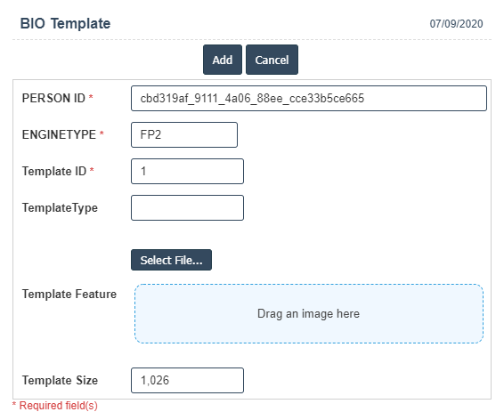504x420 pixels.
Task: Click the Template ID label
Action: 54,171
